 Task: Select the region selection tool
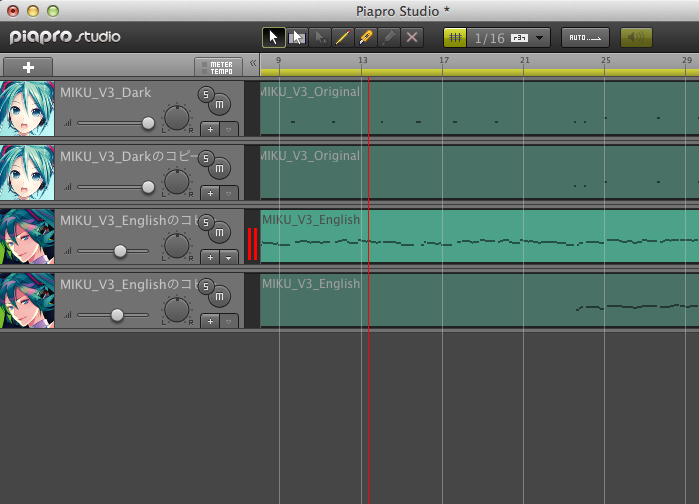point(297,37)
